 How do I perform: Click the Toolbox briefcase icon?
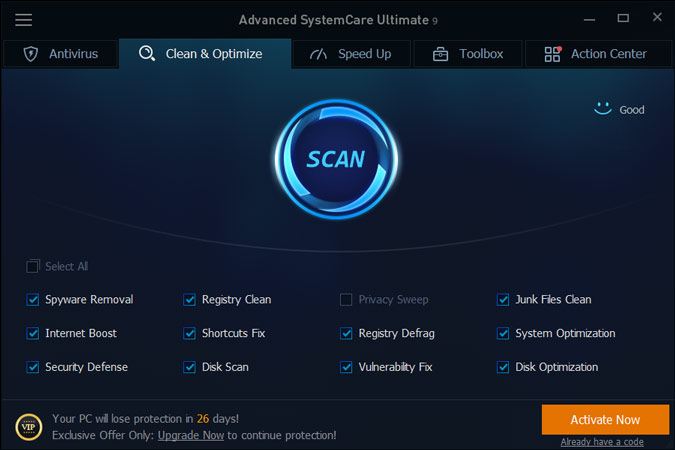(x=440, y=54)
